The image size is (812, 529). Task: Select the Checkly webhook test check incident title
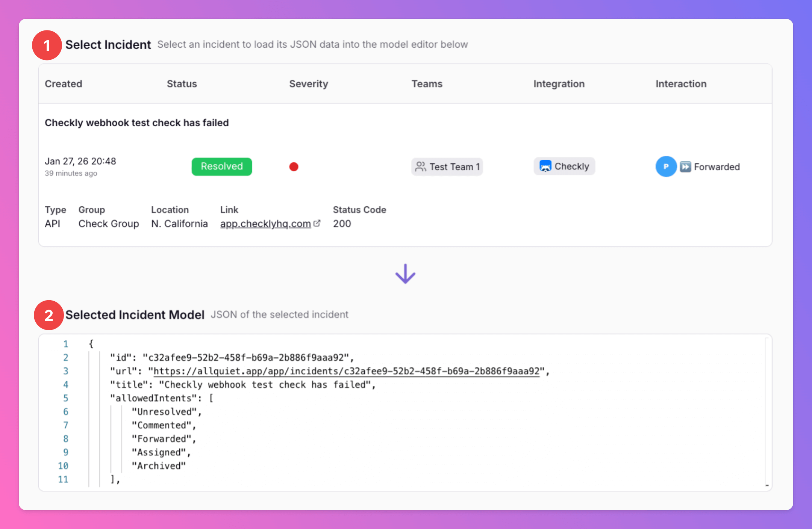(x=136, y=122)
